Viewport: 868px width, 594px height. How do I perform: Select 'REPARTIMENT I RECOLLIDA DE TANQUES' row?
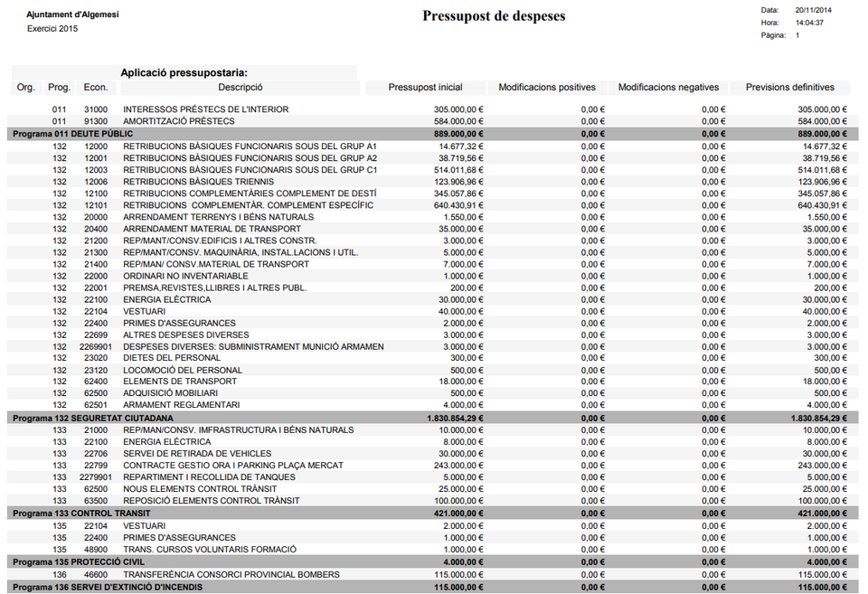433,477
